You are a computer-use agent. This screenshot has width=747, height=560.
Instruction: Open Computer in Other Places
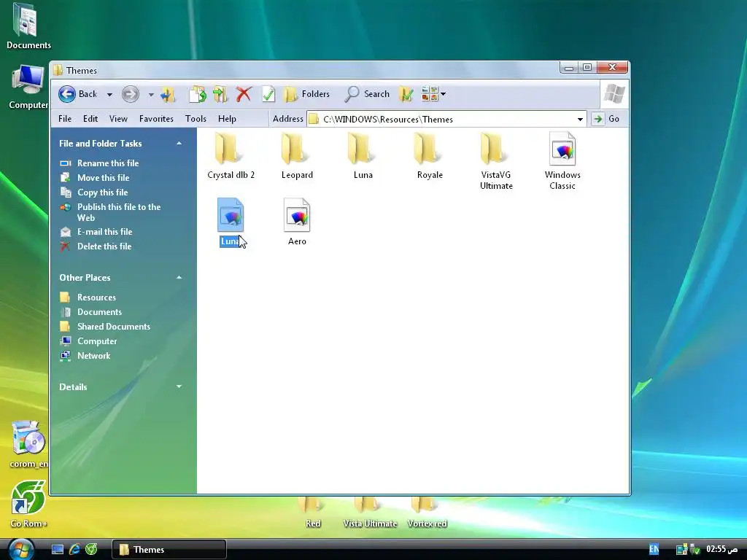(x=97, y=341)
